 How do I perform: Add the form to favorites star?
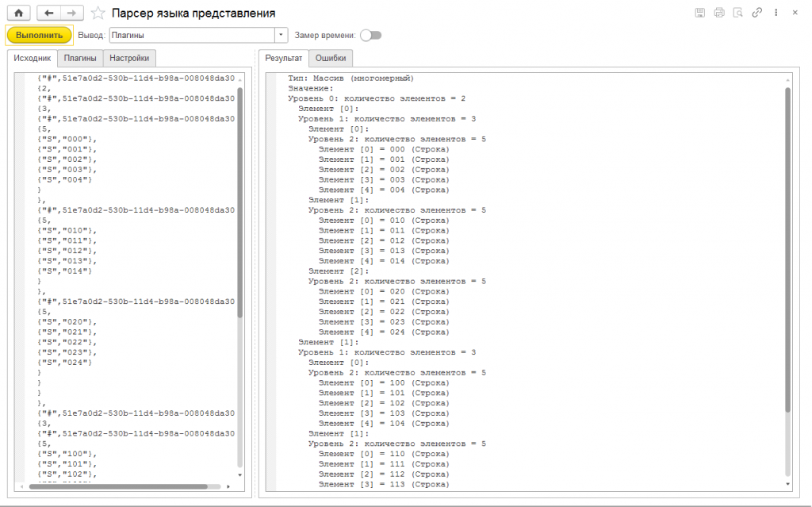point(98,13)
